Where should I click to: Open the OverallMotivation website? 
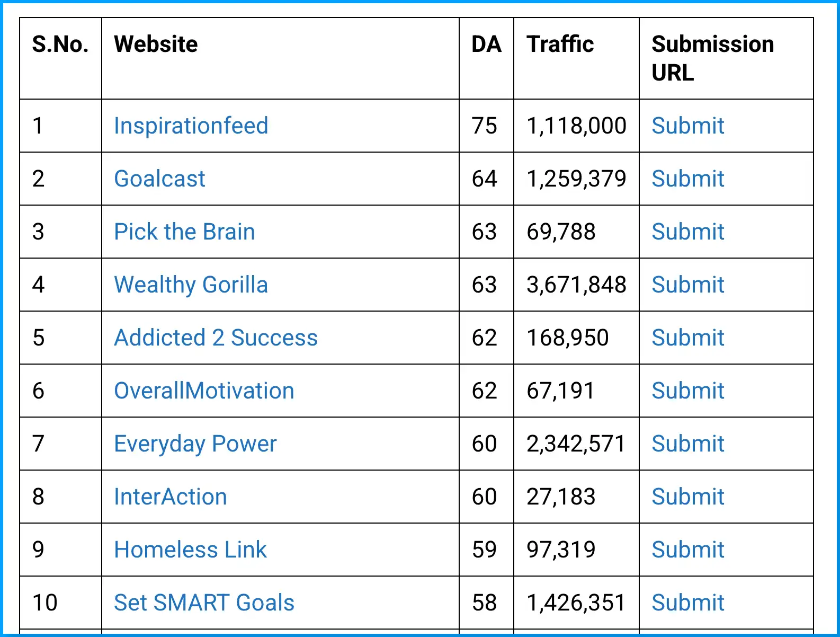(x=204, y=391)
